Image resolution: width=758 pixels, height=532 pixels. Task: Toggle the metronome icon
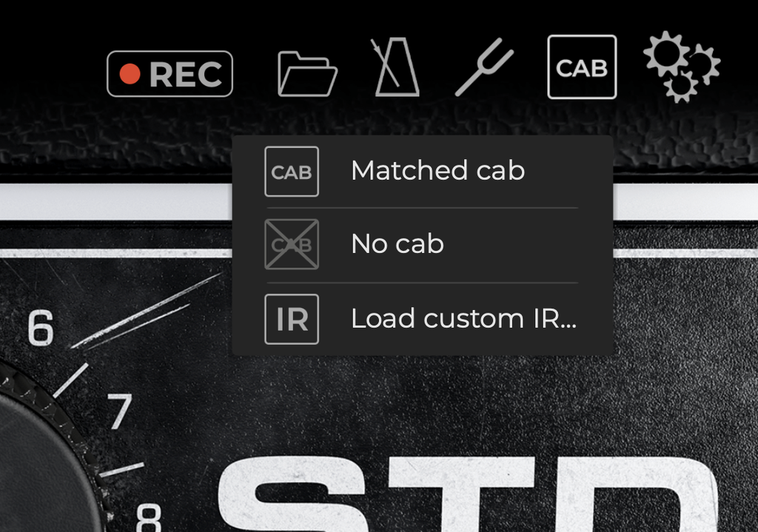pyautogui.click(x=396, y=68)
